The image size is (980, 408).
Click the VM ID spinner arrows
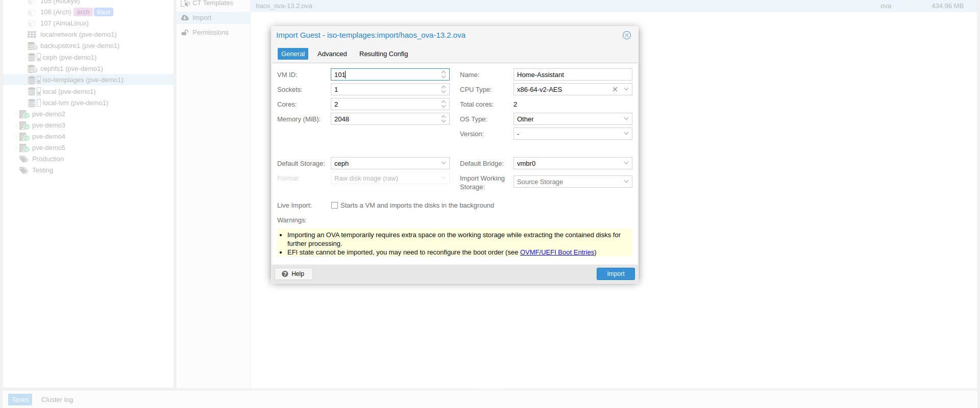click(444, 74)
